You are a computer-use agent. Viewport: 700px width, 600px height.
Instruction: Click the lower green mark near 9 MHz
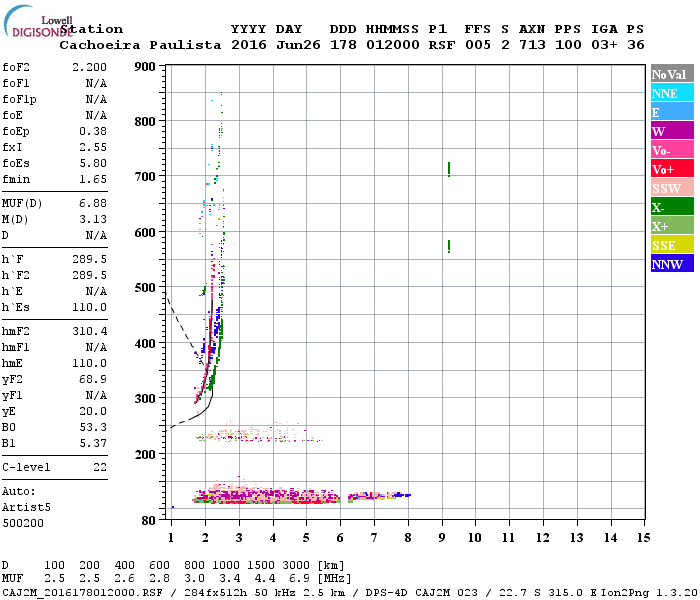click(449, 246)
